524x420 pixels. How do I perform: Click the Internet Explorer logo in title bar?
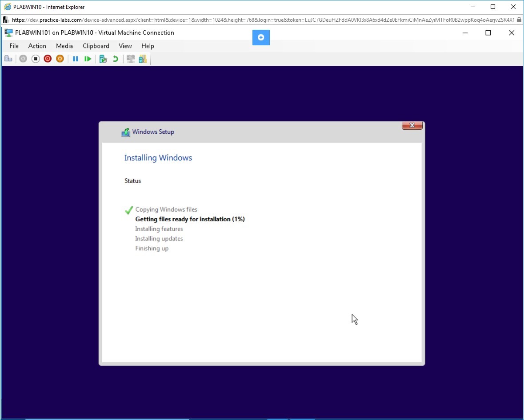[8, 7]
